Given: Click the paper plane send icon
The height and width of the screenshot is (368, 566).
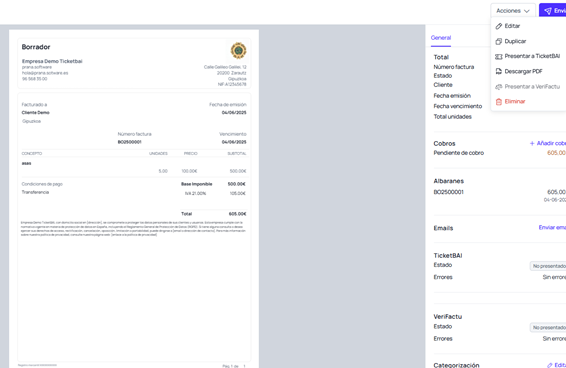Looking at the screenshot, I should 548,11.
